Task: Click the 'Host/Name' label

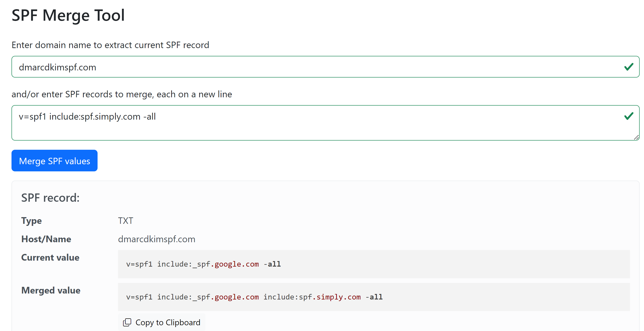Action: (46, 239)
